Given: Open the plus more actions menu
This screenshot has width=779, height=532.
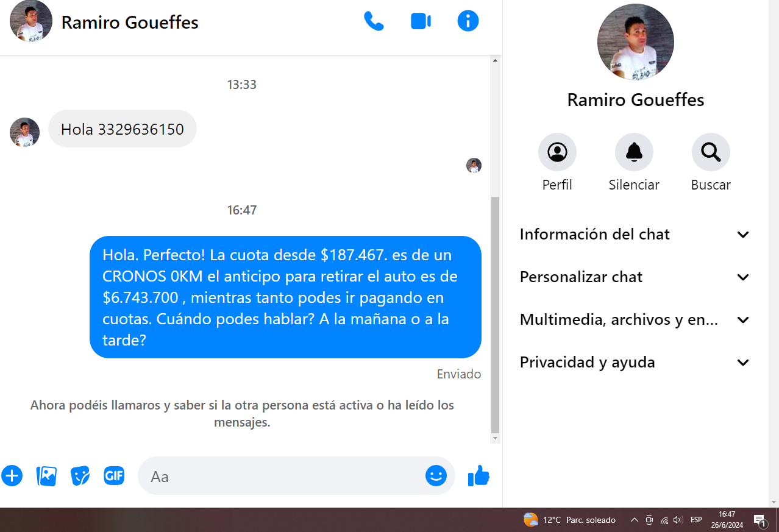Looking at the screenshot, I should (12, 476).
